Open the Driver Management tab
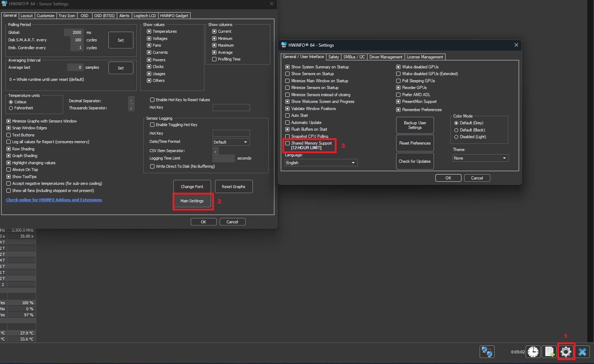 click(x=385, y=57)
